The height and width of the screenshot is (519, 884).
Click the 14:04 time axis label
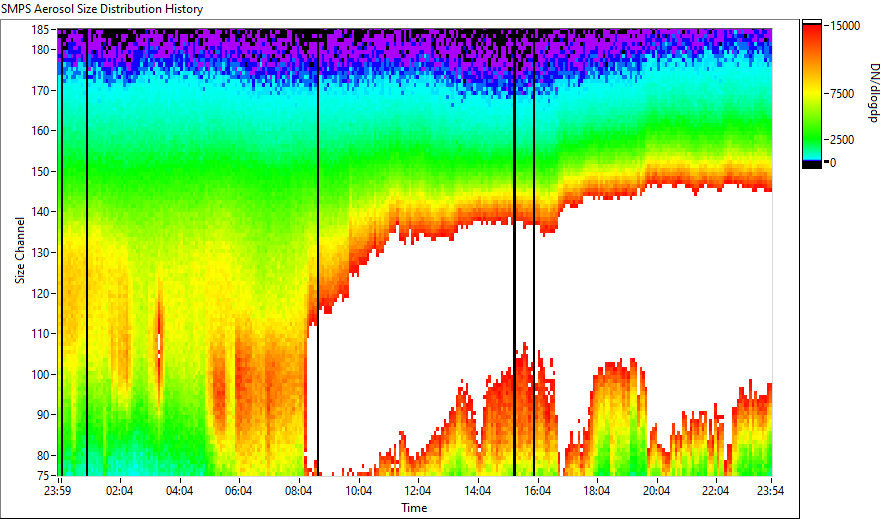pos(478,491)
